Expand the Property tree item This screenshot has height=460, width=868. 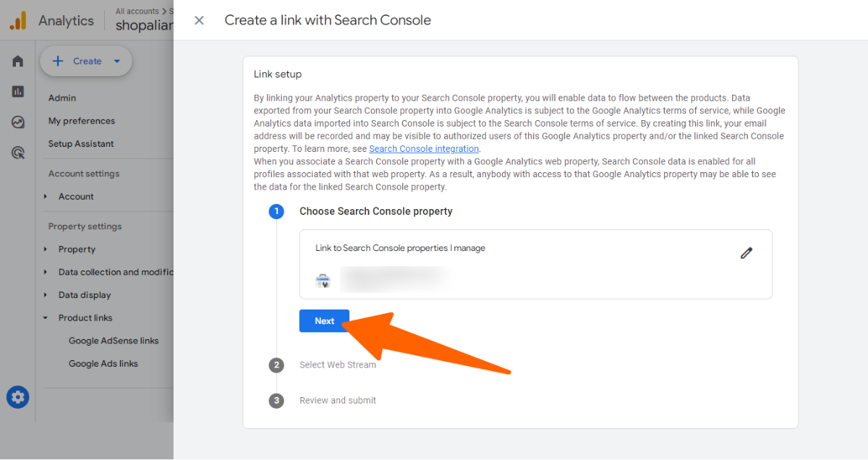pyautogui.click(x=77, y=250)
